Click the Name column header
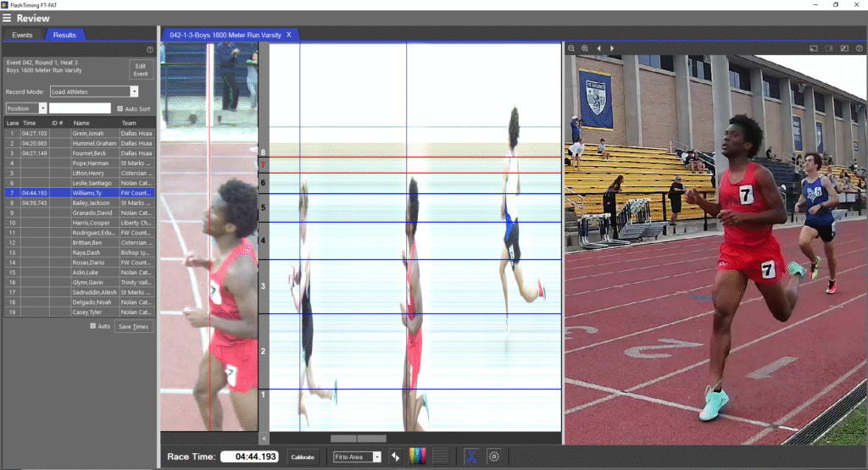This screenshot has width=868, height=470. 95,123
